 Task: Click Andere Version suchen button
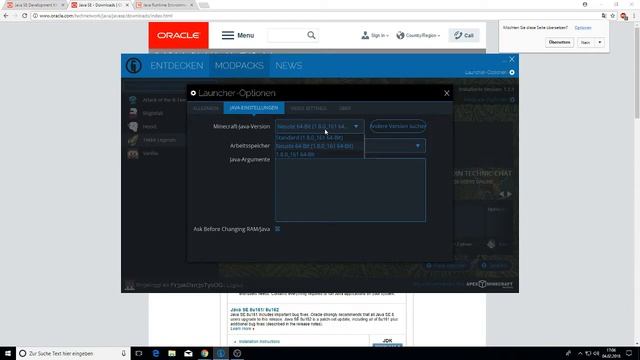pos(398,126)
